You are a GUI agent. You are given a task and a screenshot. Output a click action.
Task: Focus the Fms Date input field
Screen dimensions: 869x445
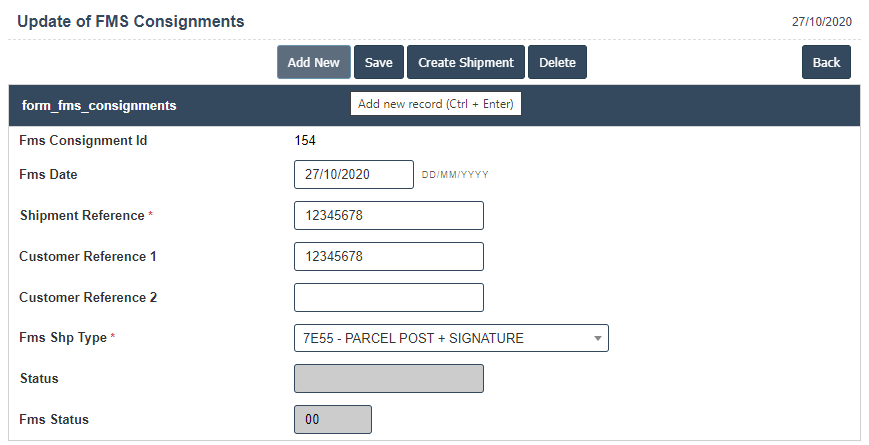pos(354,174)
